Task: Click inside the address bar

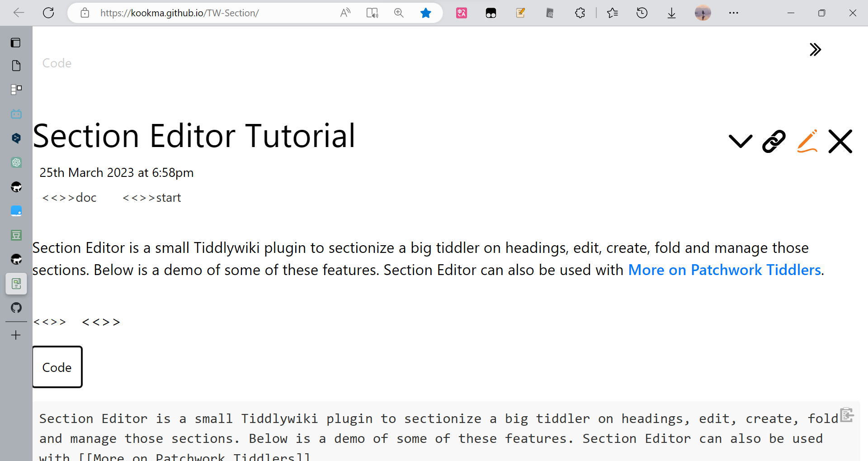Action: coord(203,13)
